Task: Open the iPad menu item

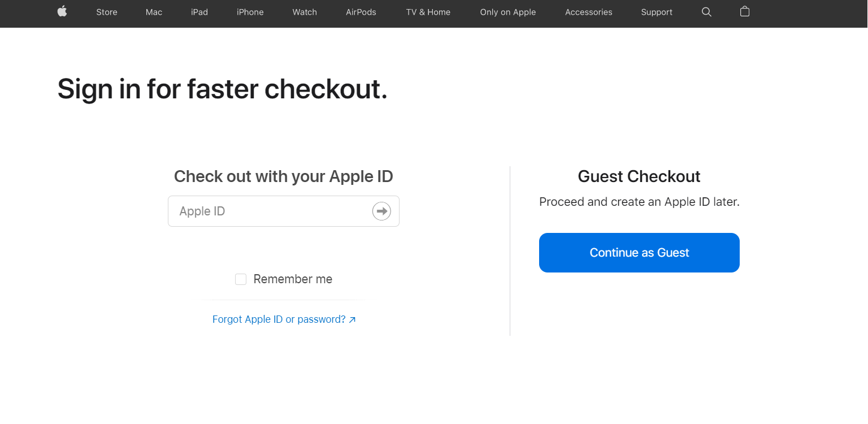Action: [199, 12]
